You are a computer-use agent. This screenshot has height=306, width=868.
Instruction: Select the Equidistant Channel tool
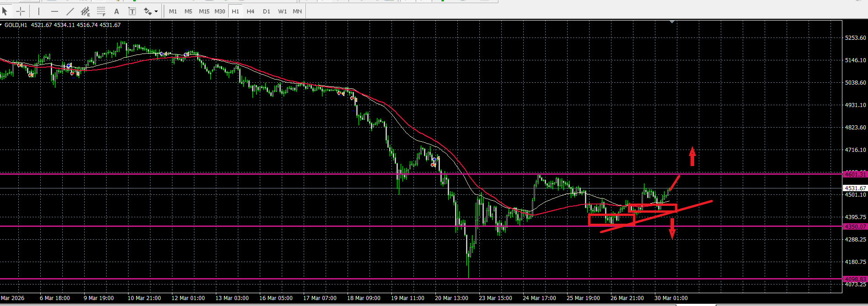pos(85,11)
